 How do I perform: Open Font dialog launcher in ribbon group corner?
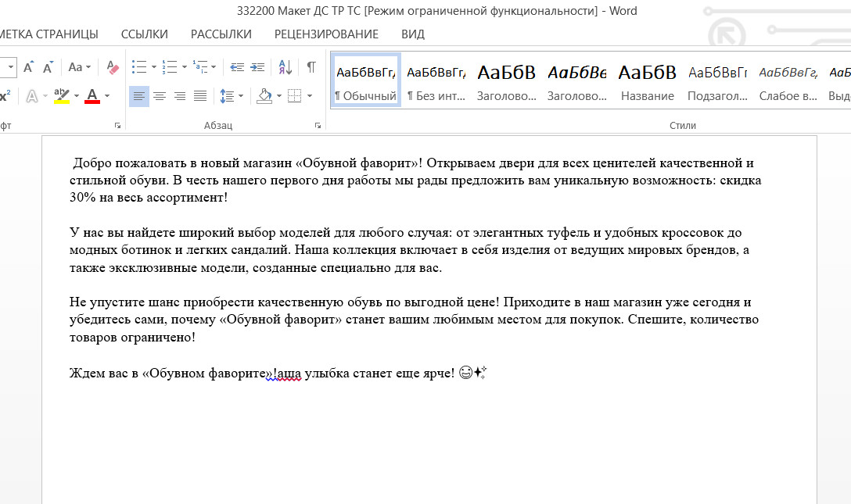pyautogui.click(x=117, y=126)
